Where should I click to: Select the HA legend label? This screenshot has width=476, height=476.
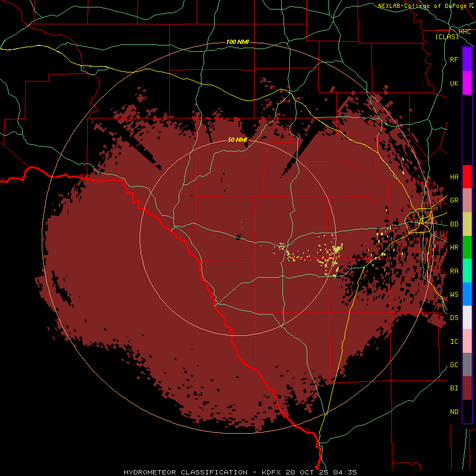[x=454, y=177]
